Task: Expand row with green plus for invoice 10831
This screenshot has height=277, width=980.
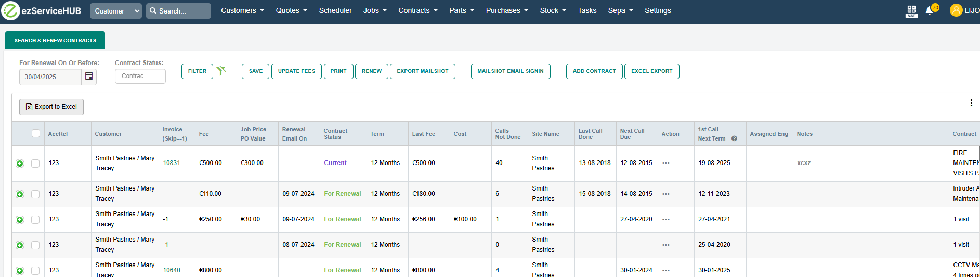Action: 20,163
